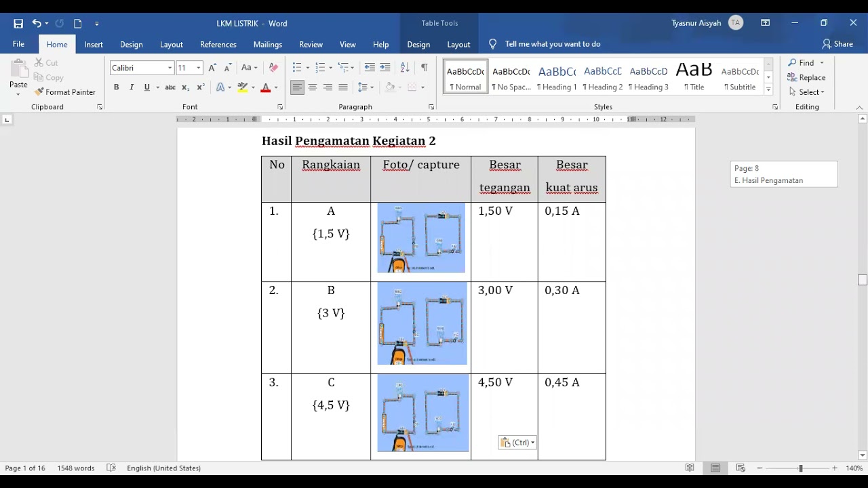
Task: Click the Format Painter tool
Action: [x=65, y=92]
